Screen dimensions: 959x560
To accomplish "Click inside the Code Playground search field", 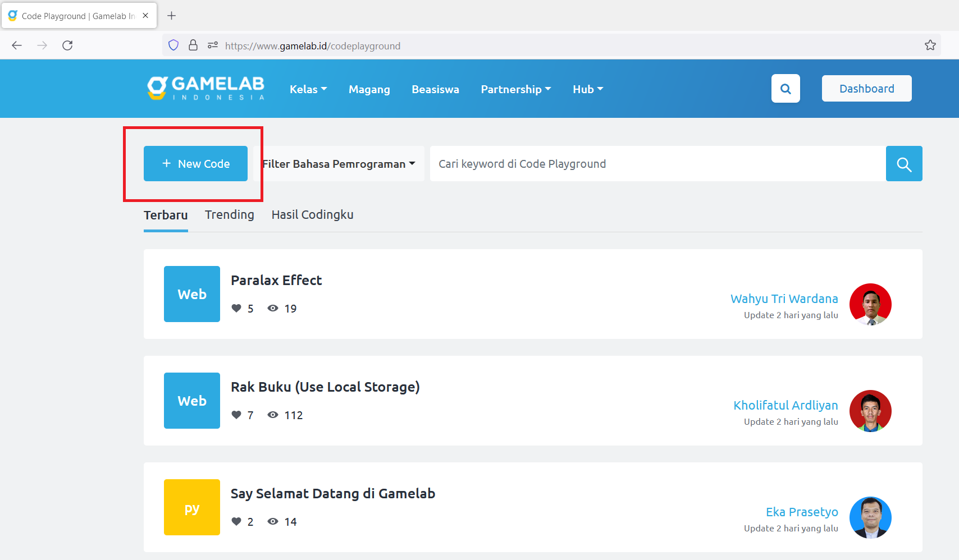I will point(618,164).
